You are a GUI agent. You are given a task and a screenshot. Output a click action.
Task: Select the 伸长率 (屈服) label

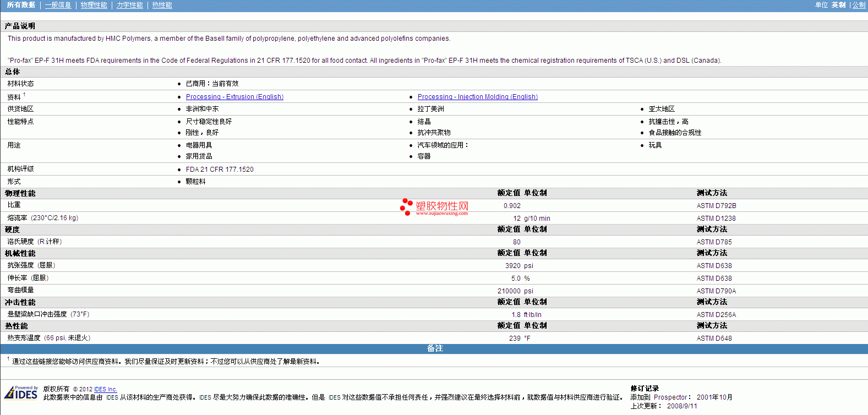(28, 278)
